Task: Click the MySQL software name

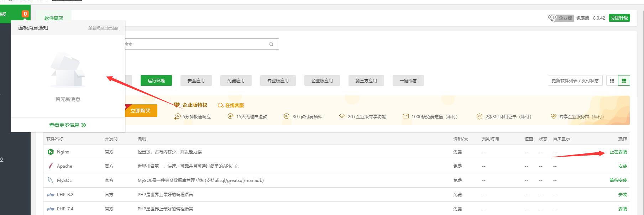Action: click(x=64, y=180)
